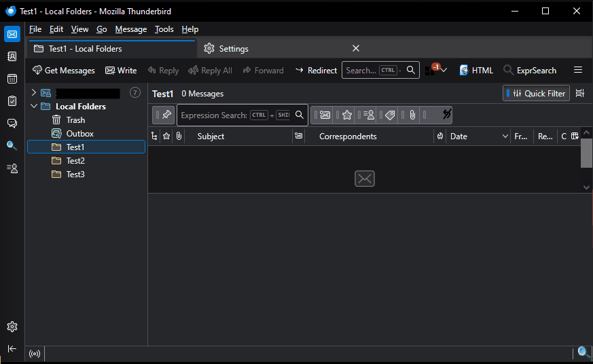The image size is (593, 364).
Task: Open column picker icon
Action: 575,136
